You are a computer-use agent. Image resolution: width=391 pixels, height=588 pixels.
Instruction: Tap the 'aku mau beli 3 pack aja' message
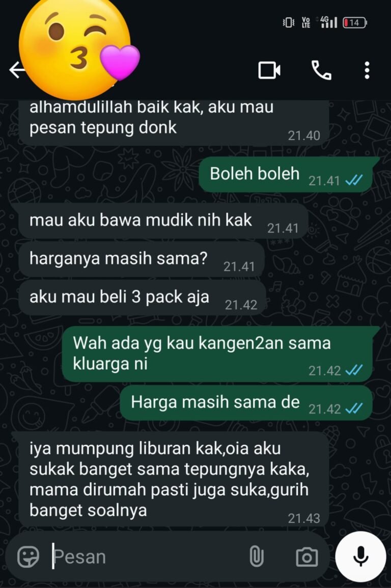coord(143,298)
